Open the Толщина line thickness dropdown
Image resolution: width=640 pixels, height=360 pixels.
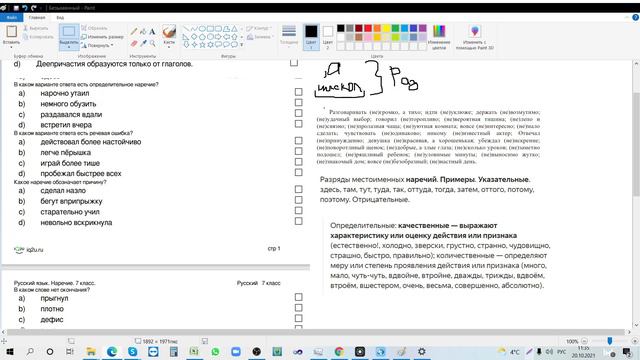[x=289, y=35]
